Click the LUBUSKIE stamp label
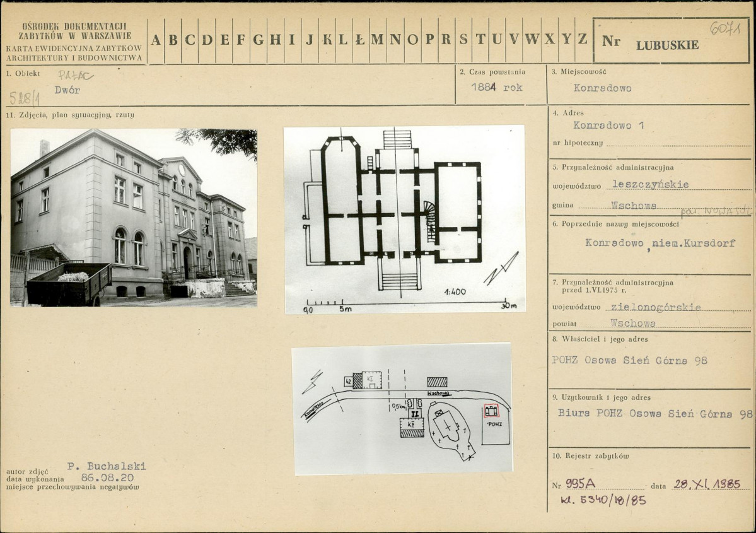This screenshot has width=756, height=533. coord(667,45)
